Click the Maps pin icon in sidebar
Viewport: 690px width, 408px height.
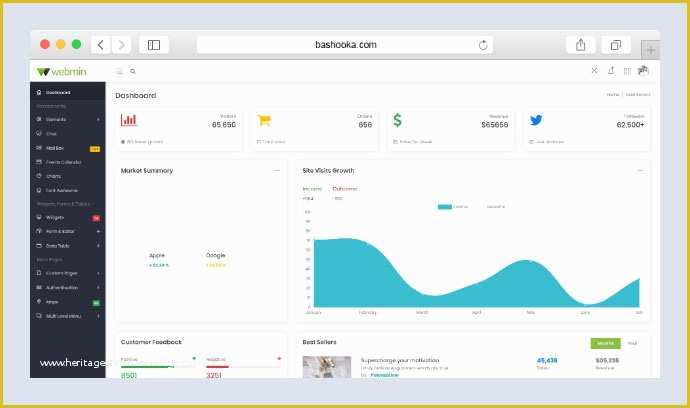point(39,301)
